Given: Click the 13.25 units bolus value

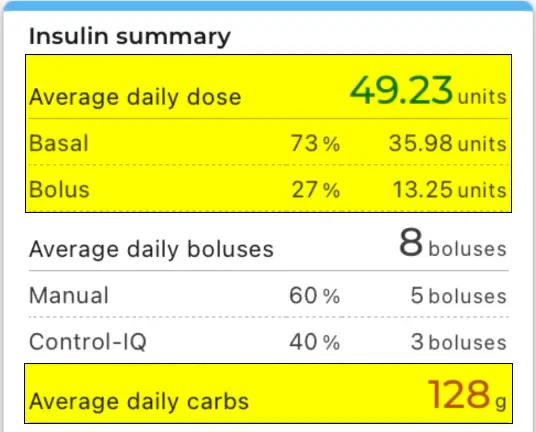Looking at the screenshot, I should pos(450,190).
